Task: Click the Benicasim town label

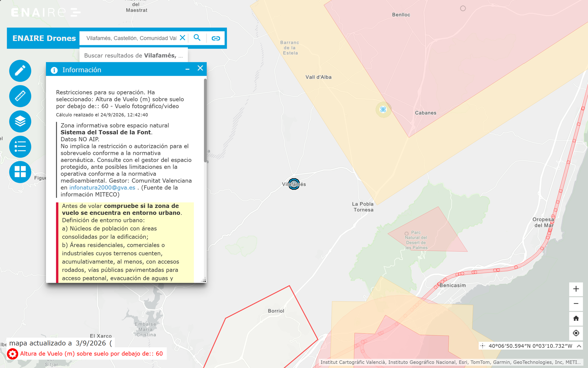Action: (x=453, y=285)
